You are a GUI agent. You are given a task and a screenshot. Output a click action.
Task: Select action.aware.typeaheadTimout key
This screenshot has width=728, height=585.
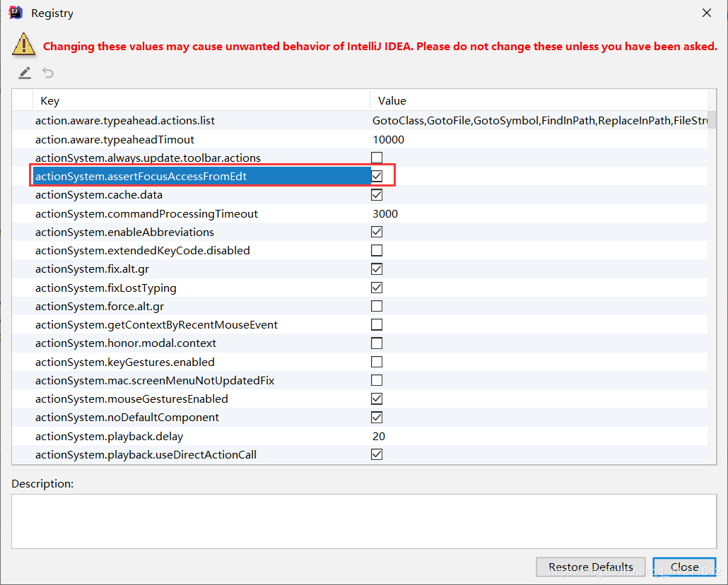(115, 140)
